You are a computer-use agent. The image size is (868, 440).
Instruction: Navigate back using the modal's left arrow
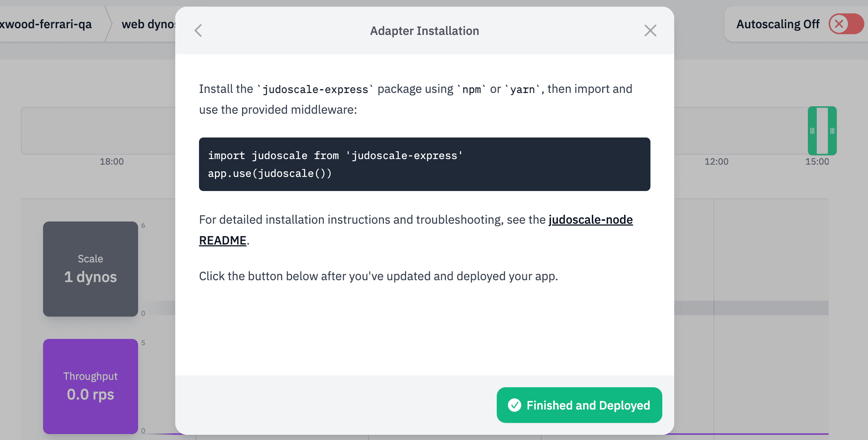[199, 30]
